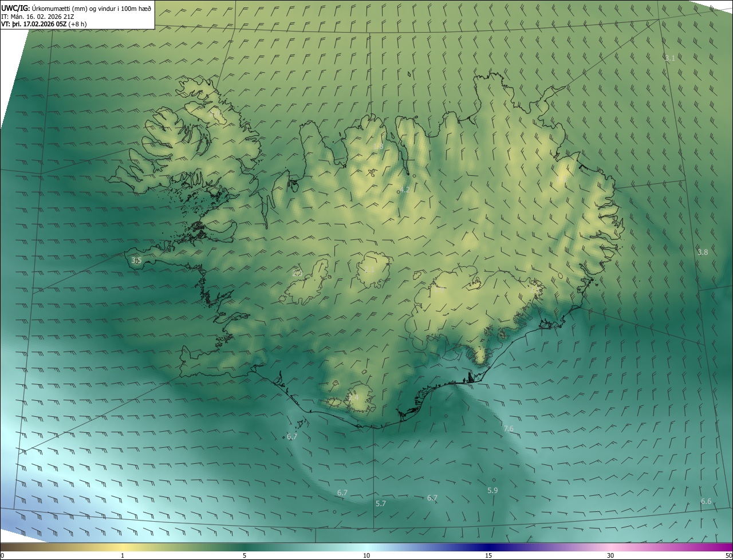Viewport: 733px width, 560px height.
Task: Click the 2.5 value label on the map
Action: click(297, 273)
